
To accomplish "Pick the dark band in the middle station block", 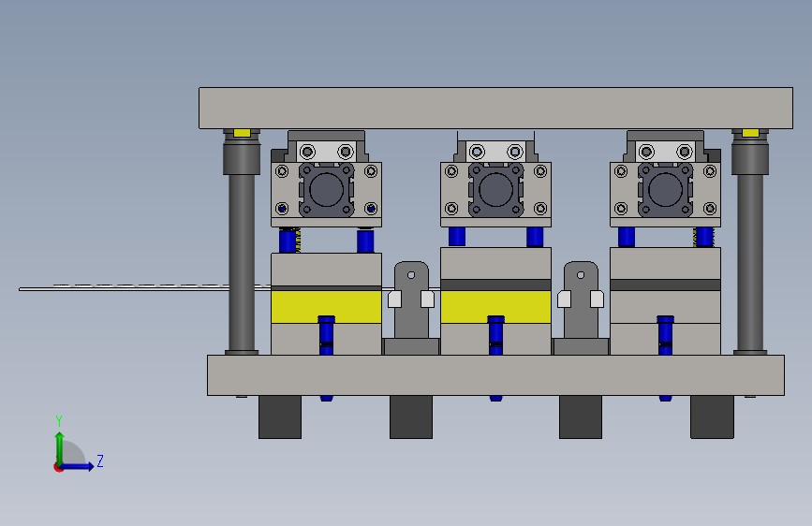I will click(x=495, y=285).
